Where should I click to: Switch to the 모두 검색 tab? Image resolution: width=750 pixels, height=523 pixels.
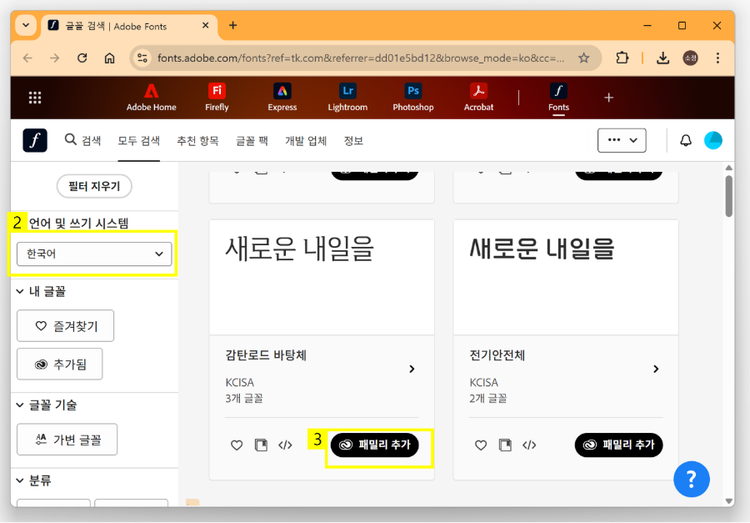139,141
